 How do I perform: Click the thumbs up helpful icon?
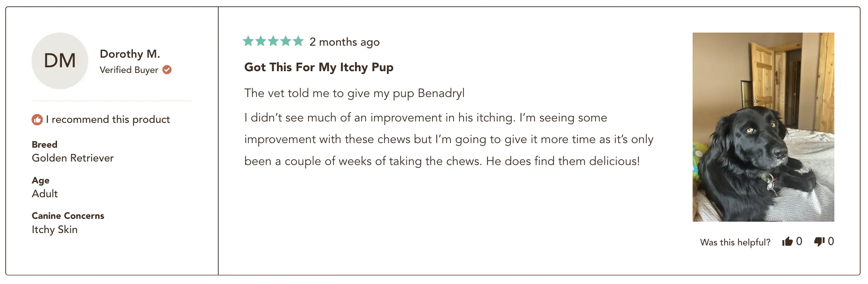point(788,242)
